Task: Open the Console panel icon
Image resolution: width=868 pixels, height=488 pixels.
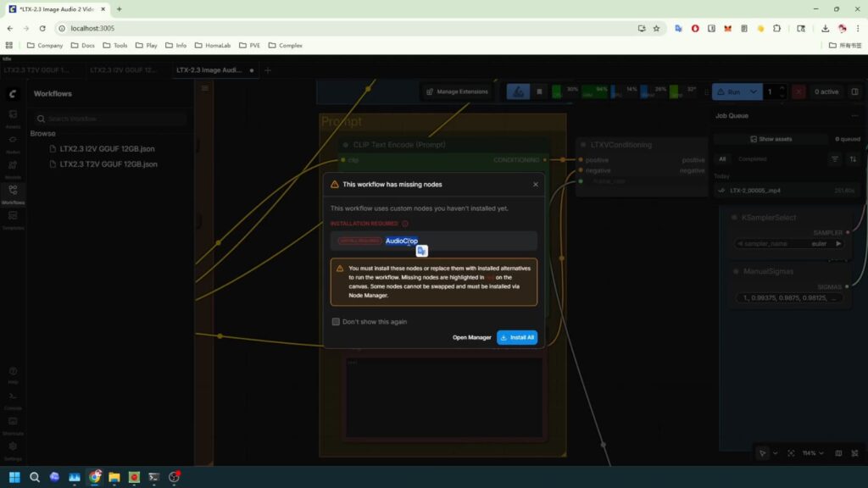Action: (x=13, y=398)
